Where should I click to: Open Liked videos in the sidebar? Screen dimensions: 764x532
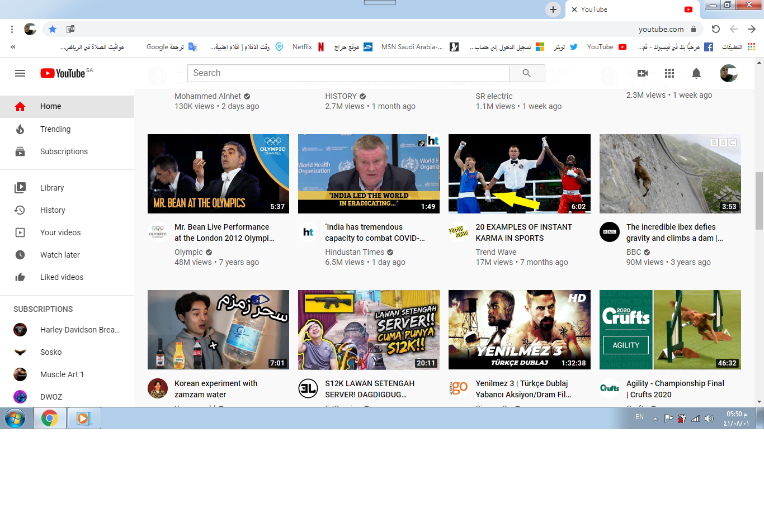(x=67, y=277)
